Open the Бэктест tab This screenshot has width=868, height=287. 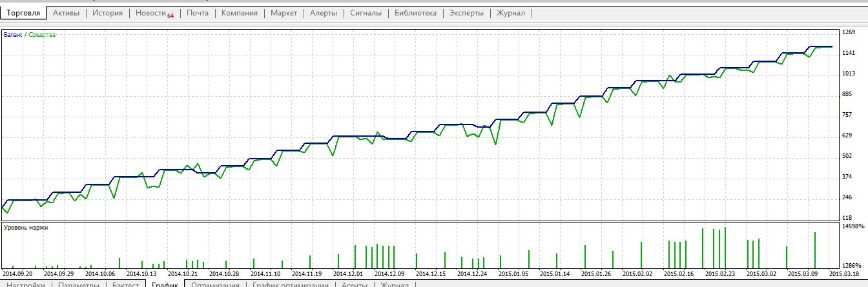(126, 284)
